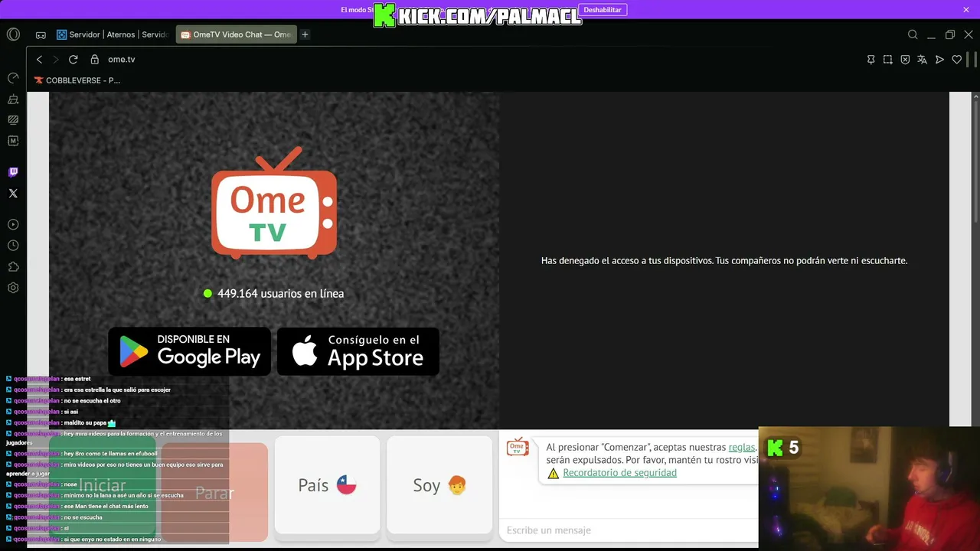Screen dimensions: 980x551
Task: Click the chip icon marked M in sidebar
Action: 13,141
